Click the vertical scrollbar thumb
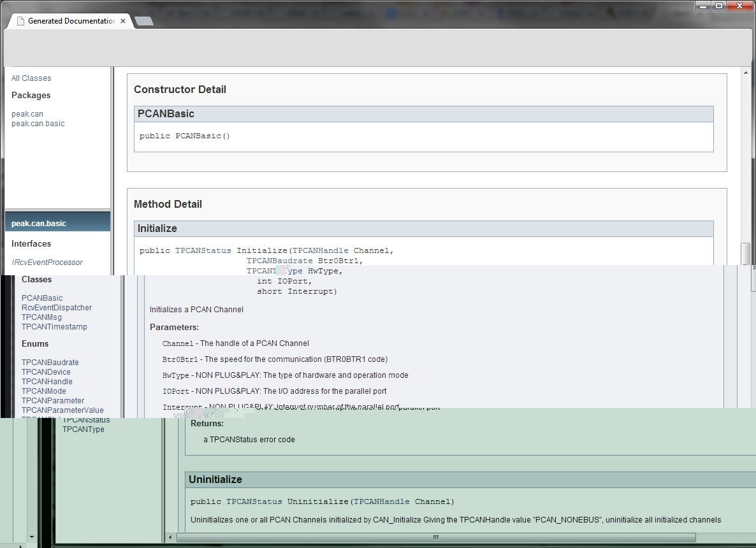The width and height of the screenshot is (756, 548). point(746,254)
